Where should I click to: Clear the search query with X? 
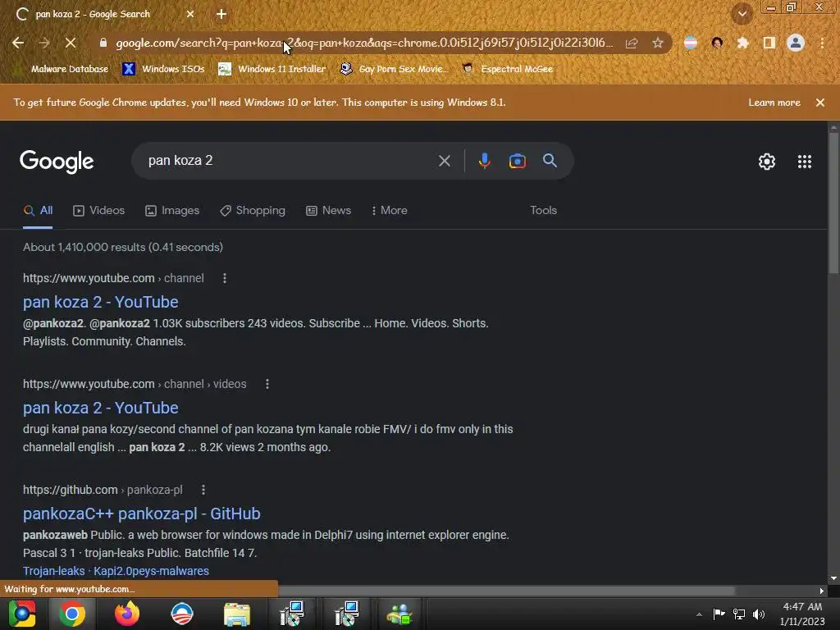pyautogui.click(x=444, y=161)
